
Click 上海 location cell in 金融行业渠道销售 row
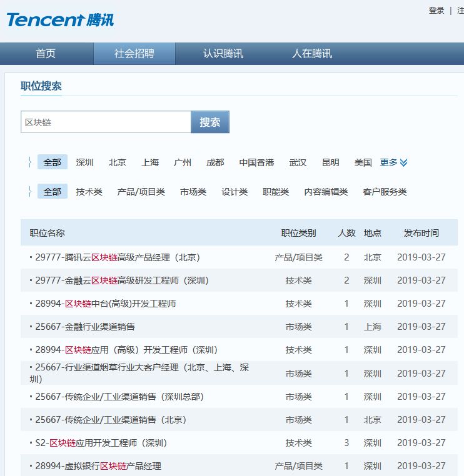click(x=373, y=327)
